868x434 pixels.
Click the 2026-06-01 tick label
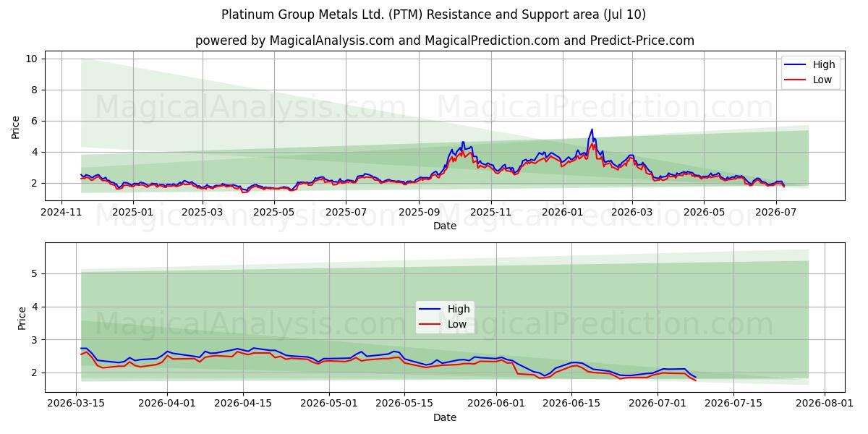[496, 404]
